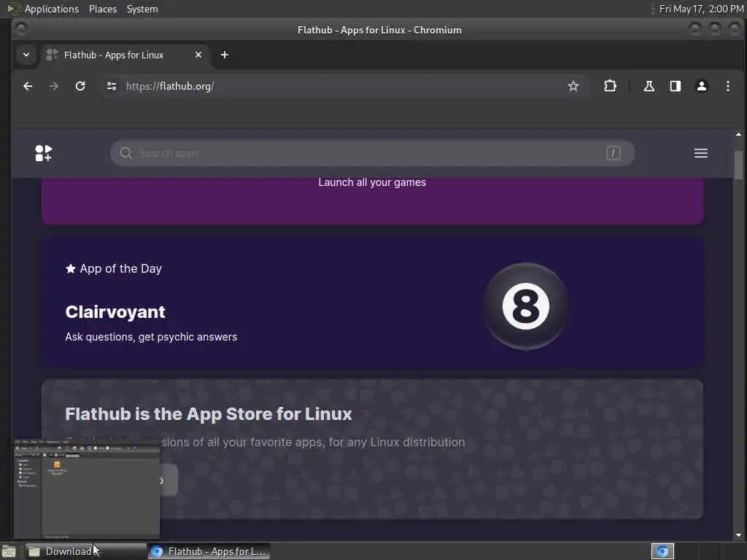
Task: Click the slash shortcut key badge
Action: [x=613, y=153]
